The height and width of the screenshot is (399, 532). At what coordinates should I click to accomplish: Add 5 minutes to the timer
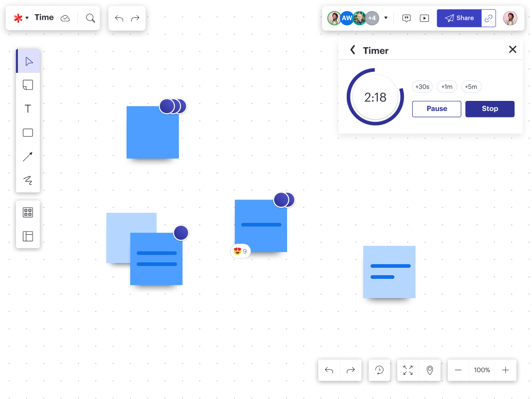(471, 87)
